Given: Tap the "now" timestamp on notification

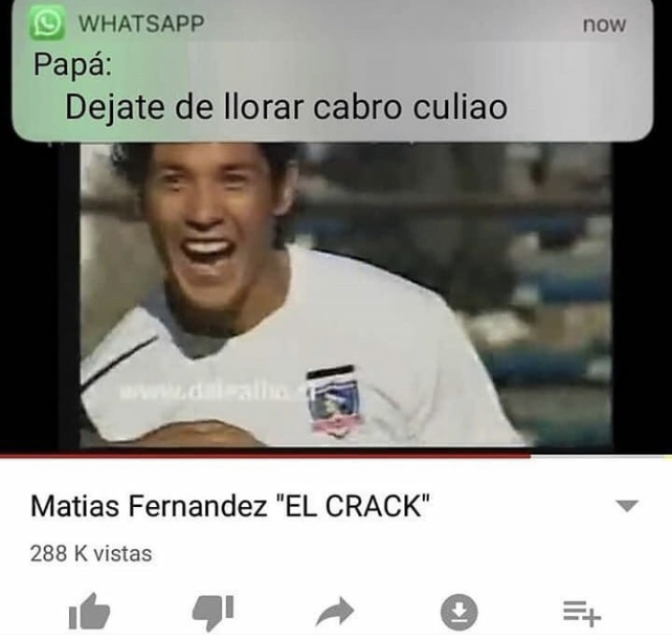Looking at the screenshot, I should [x=604, y=24].
